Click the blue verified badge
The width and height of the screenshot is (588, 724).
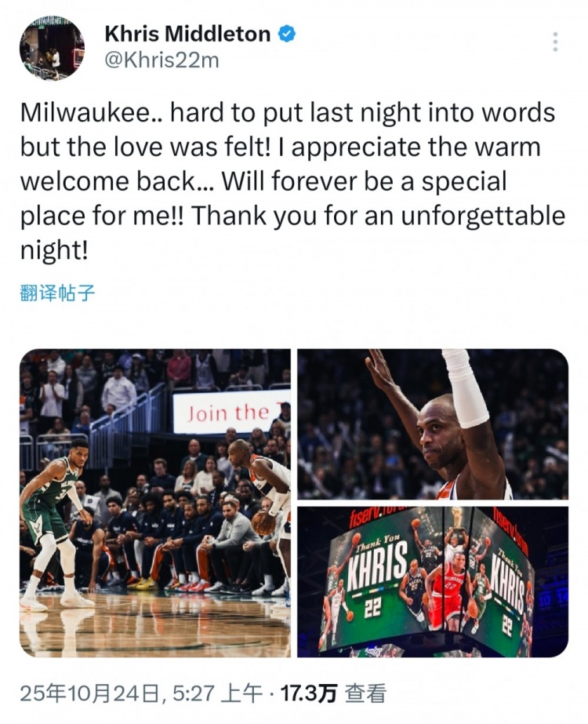[x=287, y=35]
